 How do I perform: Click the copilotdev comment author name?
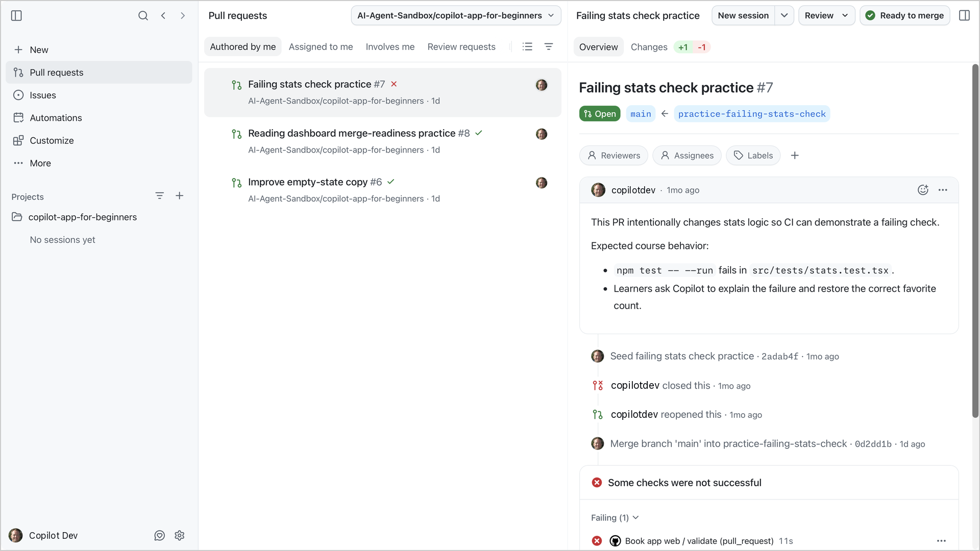633,190
